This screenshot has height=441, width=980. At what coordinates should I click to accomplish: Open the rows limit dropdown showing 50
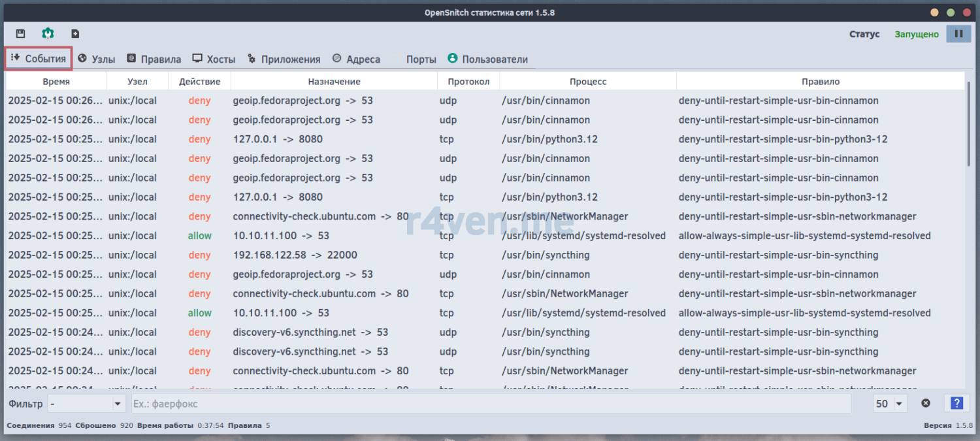pyautogui.click(x=890, y=404)
